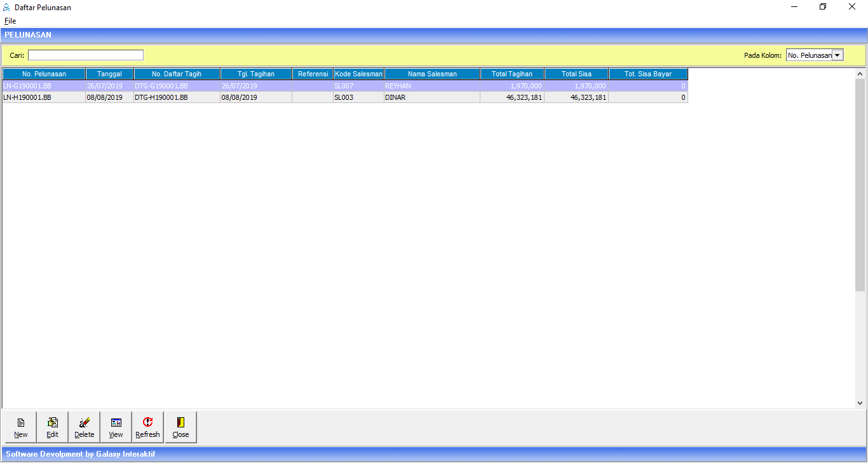The width and height of the screenshot is (868, 463).
Task: Click the vertical scrollbar up arrow
Action: click(860, 73)
